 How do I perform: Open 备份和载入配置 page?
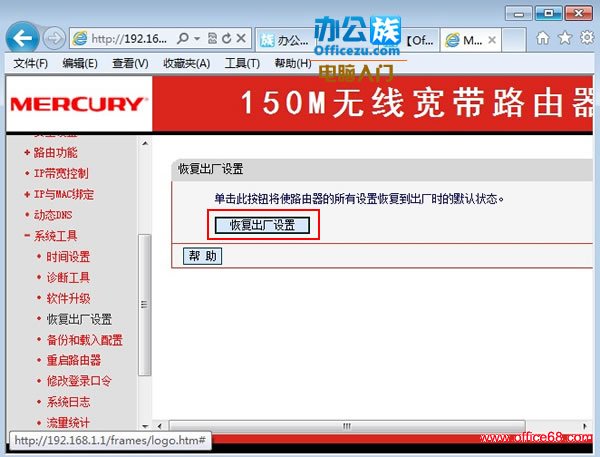click(84, 339)
